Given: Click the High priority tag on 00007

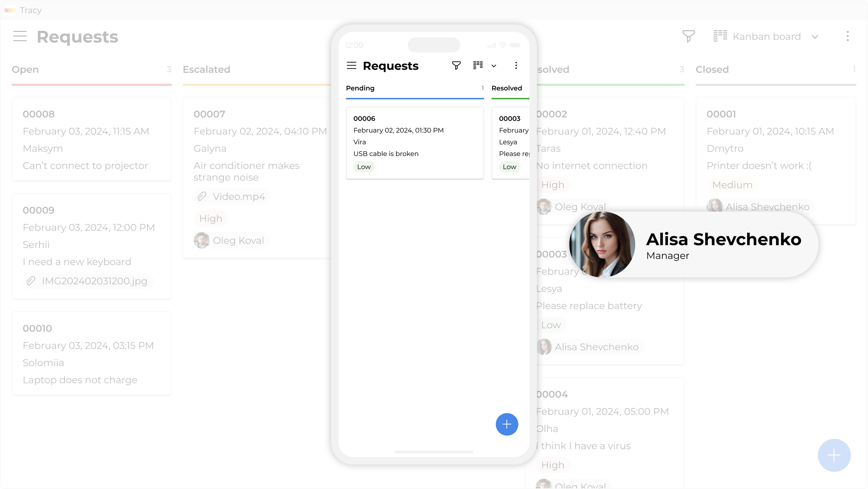Looking at the screenshot, I should [211, 218].
